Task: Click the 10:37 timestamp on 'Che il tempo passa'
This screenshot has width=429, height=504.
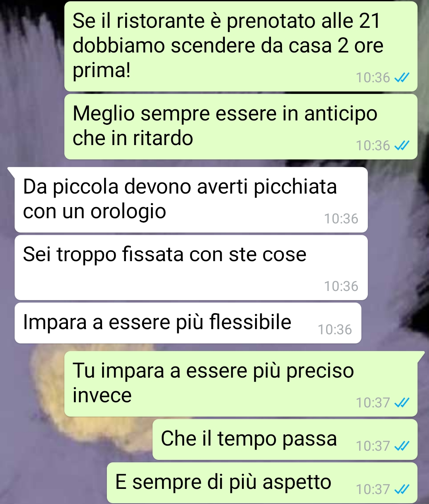Action: (373, 446)
